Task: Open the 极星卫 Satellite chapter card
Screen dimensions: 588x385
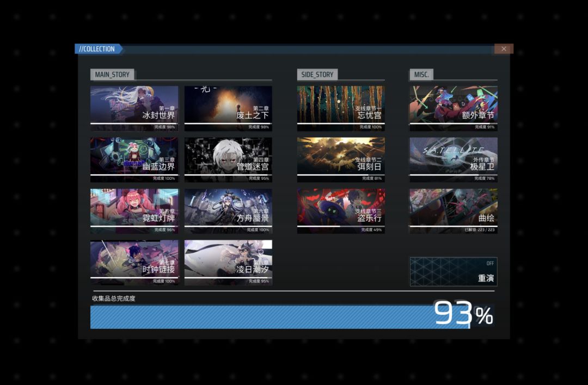Action: click(454, 160)
